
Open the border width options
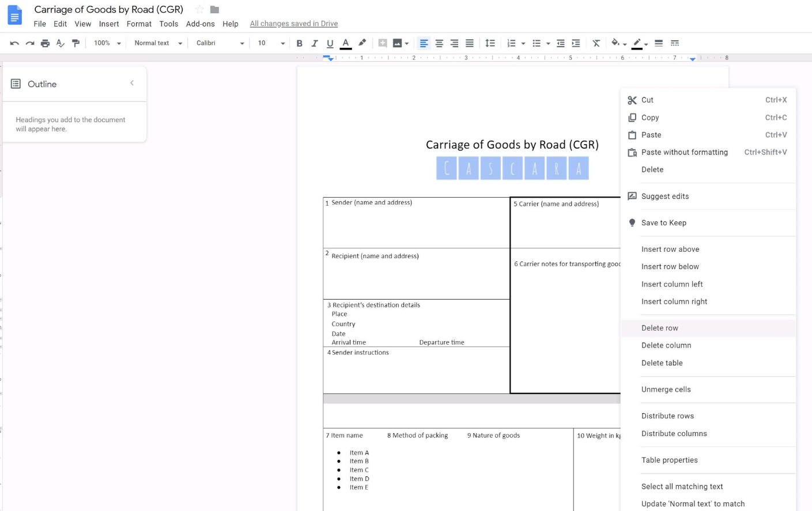659,43
